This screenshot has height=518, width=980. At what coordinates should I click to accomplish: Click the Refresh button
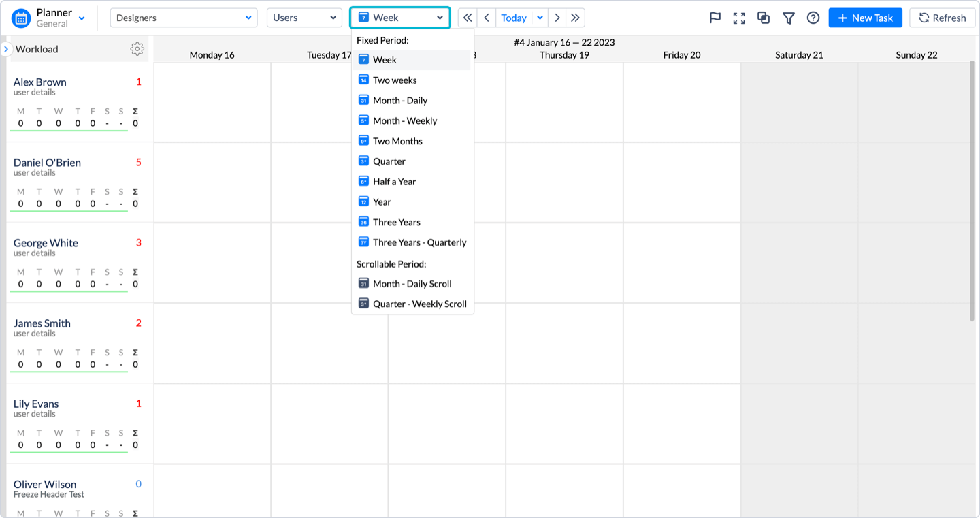pyautogui.click(x=942, y=18)
